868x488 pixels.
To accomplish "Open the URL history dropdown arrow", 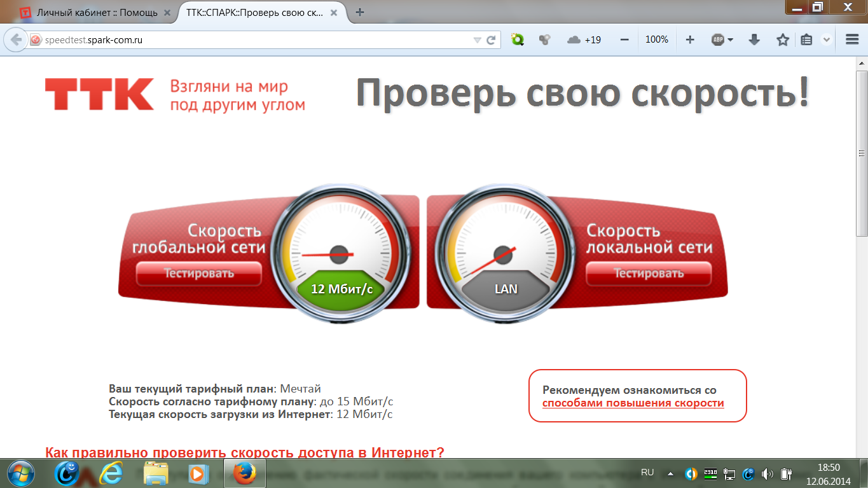I will pos(478,40).
